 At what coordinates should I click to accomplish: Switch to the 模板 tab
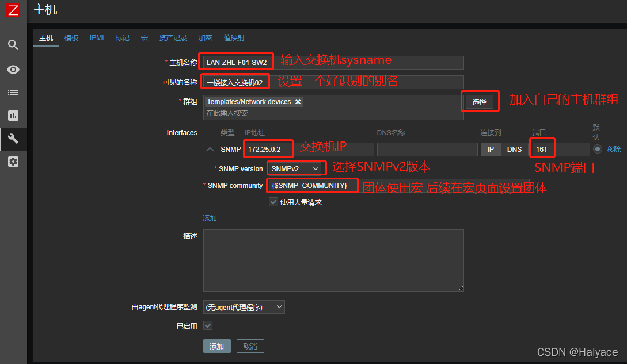click(71, 38)
